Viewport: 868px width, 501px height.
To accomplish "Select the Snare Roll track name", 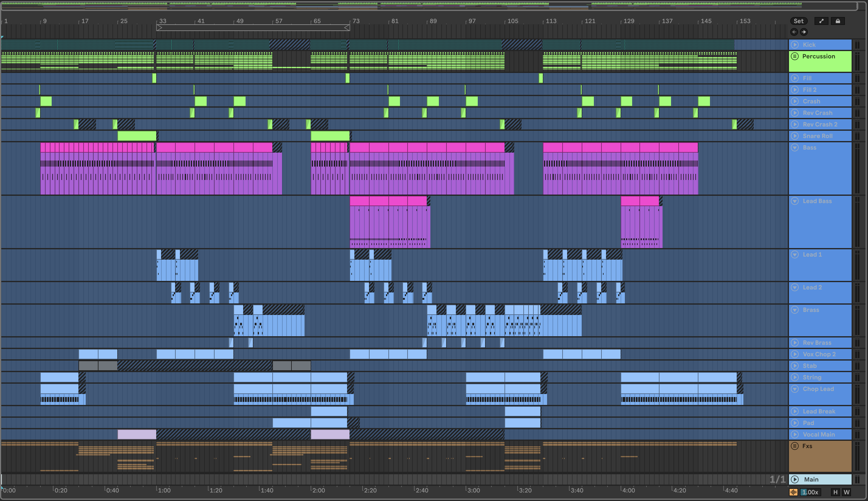I will [x=818, y=136].
